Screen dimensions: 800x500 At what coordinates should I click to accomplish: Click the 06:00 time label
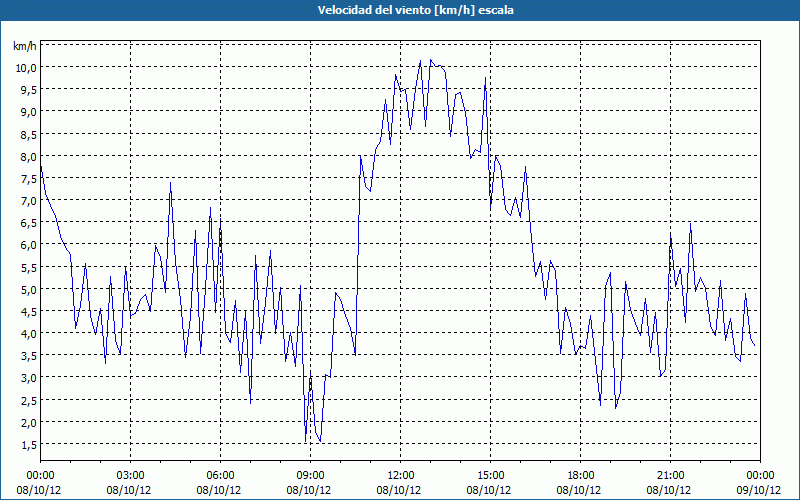(220, 476)
